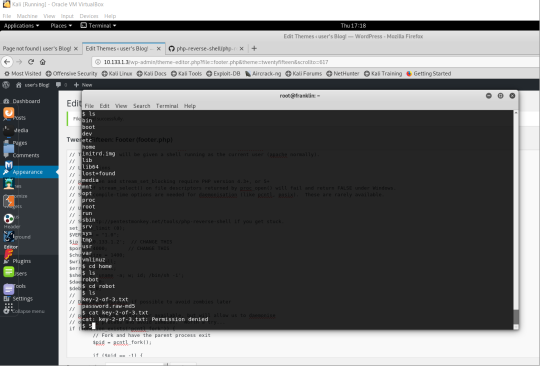Close the root@franklin terminal window
540x366 pixels.
pos(512,96)
